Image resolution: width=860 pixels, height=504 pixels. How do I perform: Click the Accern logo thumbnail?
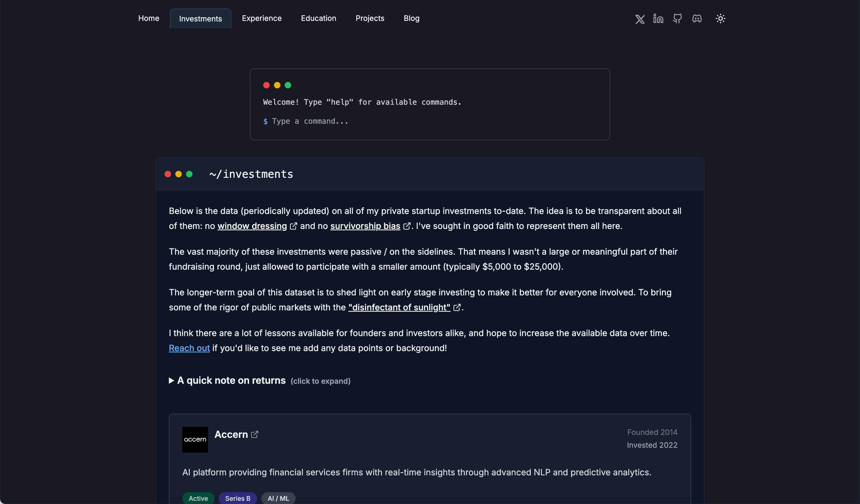click(195, 439)
